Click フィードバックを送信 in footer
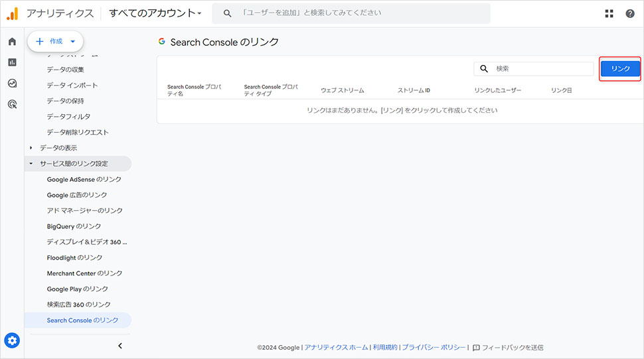Screen dimensions: 644x359 tap(512, 348)
